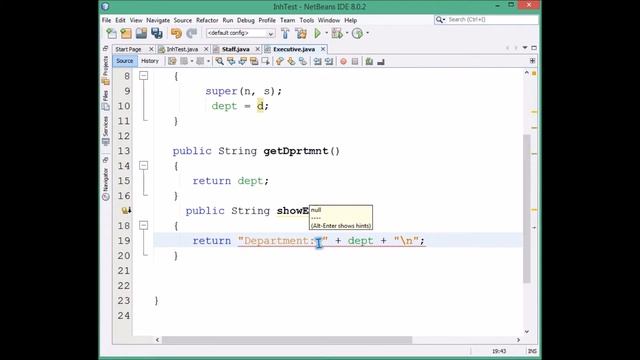Viewport: 640px width, 360px height.
Task: Click the Undo arrow icon
Action: (x=176, y=33)
